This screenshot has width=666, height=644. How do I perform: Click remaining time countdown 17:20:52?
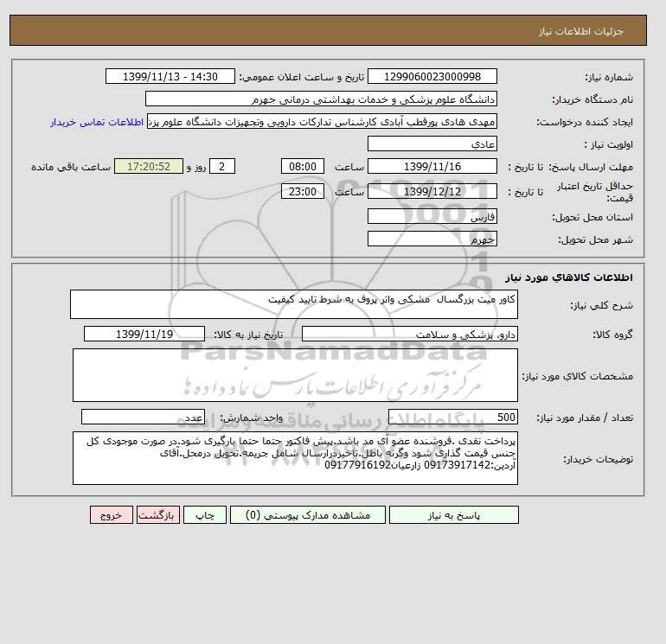149,167
